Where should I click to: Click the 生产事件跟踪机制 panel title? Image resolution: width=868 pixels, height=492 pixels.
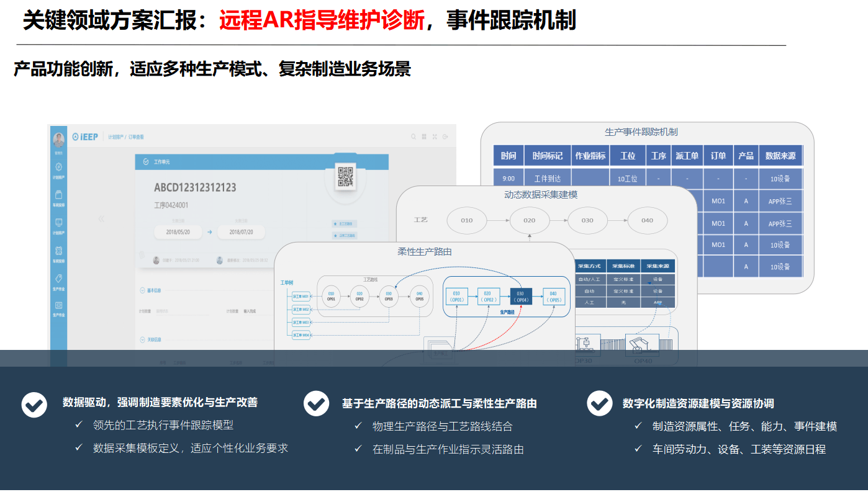[x=641, y=132]
